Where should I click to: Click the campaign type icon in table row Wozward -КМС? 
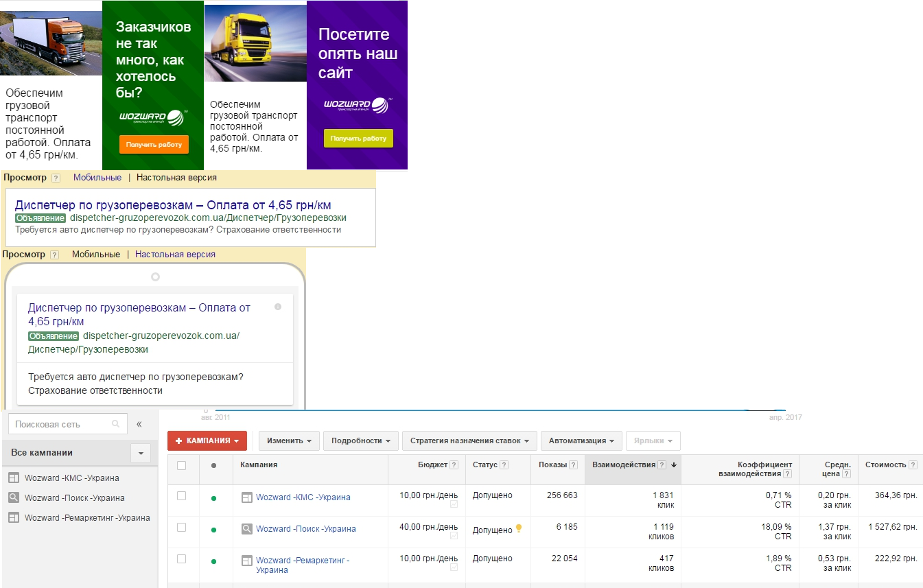click(247, 497)
